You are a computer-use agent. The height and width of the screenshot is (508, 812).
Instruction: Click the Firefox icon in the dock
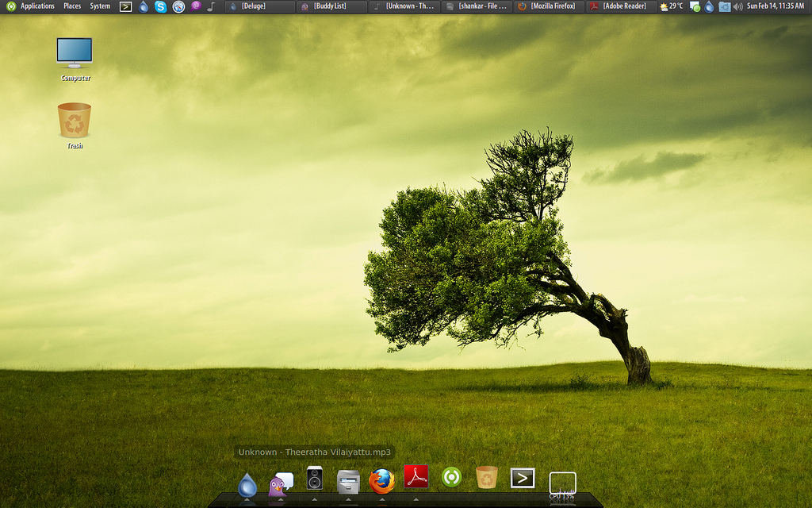[381, 481]
